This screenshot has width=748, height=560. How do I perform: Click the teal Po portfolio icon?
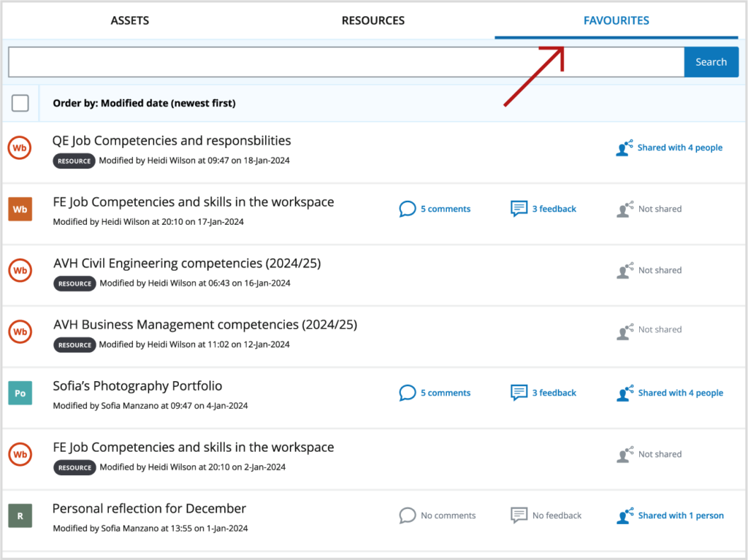[x=20, y=393]
